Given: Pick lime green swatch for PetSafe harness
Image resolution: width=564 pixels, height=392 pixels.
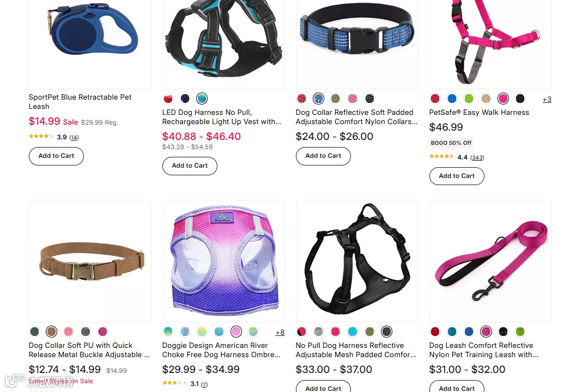Looking at the screenshot, I should [469, 99].
